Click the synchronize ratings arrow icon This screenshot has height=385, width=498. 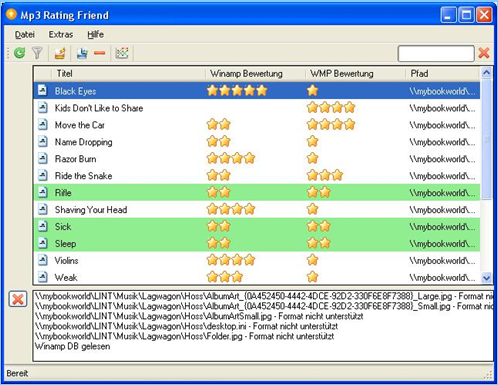(x=60, y=53)
